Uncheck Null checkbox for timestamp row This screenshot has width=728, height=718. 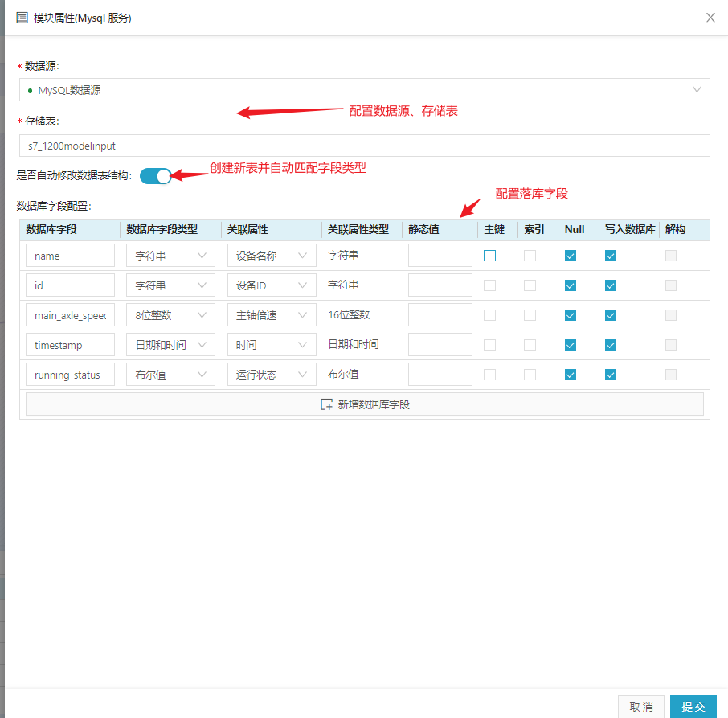pos(571,345)
